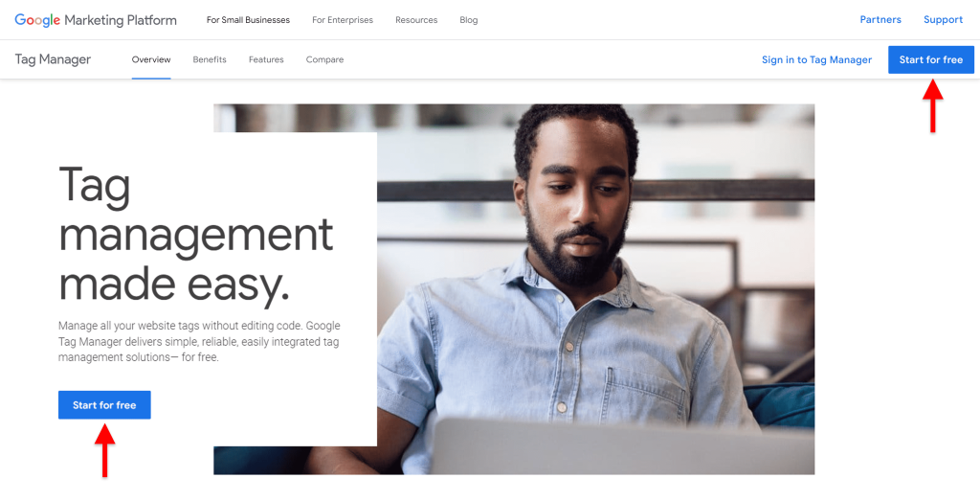The image size is (980, 501).
Task: Open the Partners page
Action: [x=880, y=20]
